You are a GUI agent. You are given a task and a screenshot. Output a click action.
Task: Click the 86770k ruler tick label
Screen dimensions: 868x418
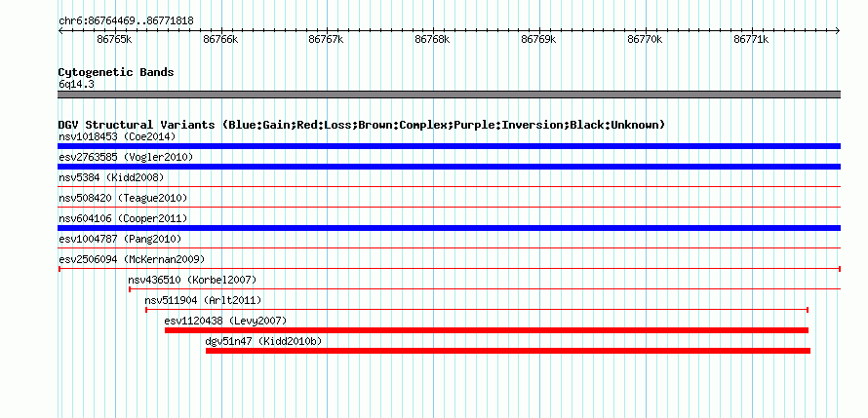click(x=645, y=39)
